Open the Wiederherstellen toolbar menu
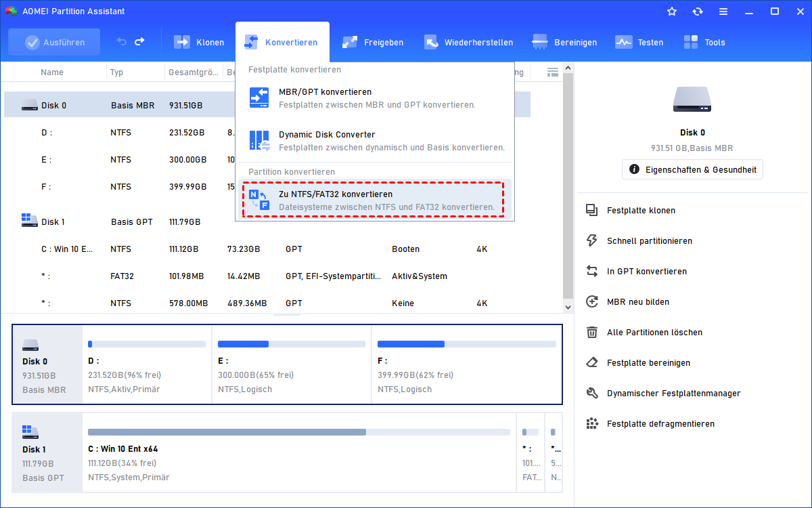 [x=468, y=42]
